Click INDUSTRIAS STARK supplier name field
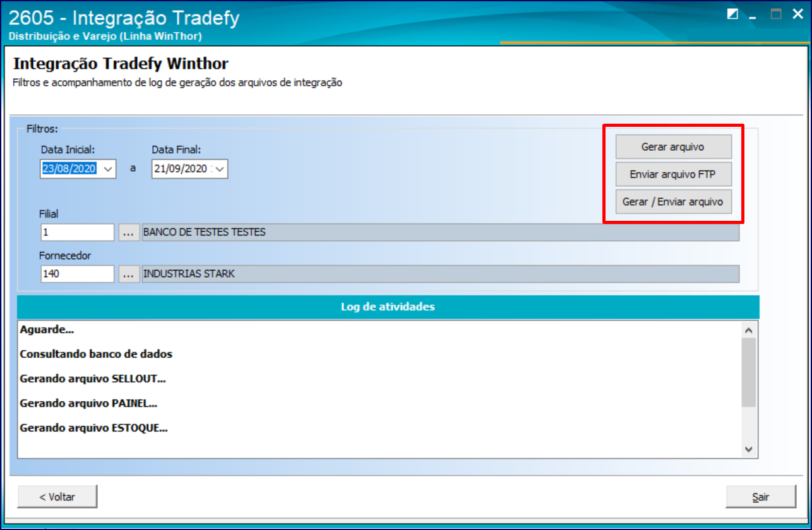Image resolution: width=812 pixels, height=530 pixels. (x=440, y=274)
